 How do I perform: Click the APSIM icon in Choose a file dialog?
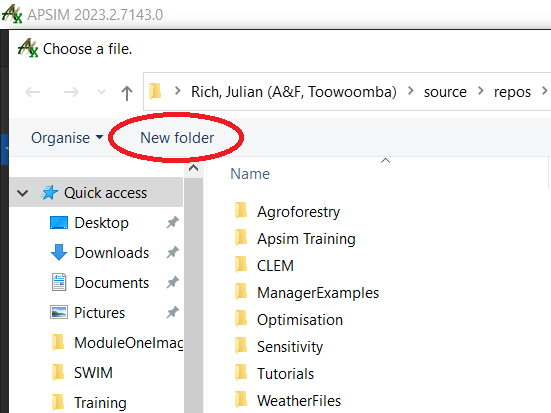27,48
